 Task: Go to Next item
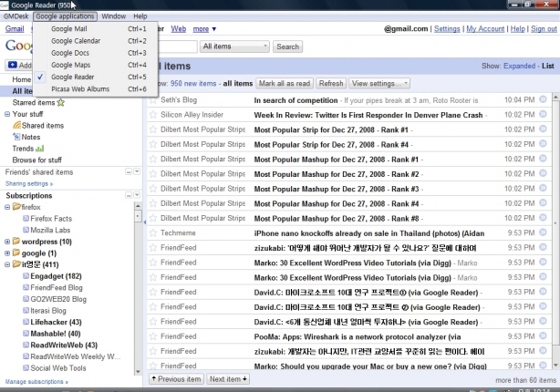228,379
